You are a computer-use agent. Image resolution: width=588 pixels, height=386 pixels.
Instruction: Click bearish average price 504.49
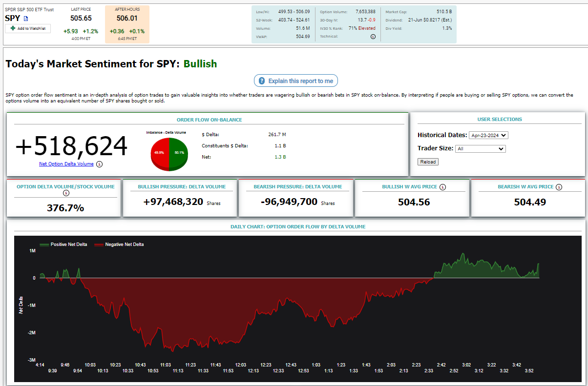coord(530,202)
